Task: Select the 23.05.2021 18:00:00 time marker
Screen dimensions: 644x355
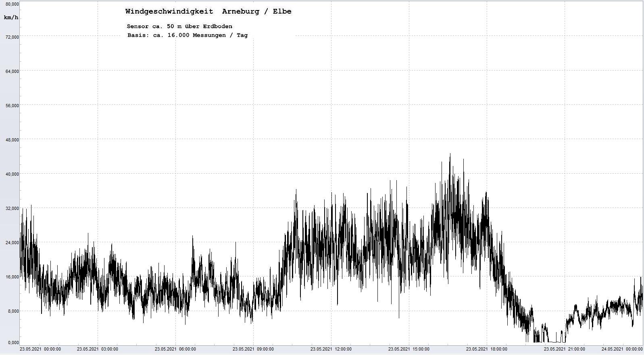Action: (x=487, y=349)
